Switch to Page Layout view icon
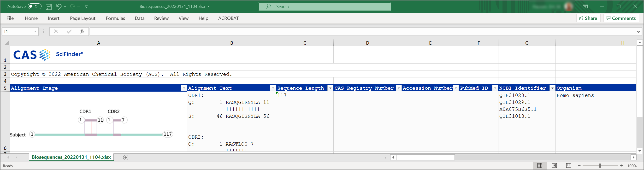The height and width of the screenshot is (170, 644). click(x=554, y=165)
